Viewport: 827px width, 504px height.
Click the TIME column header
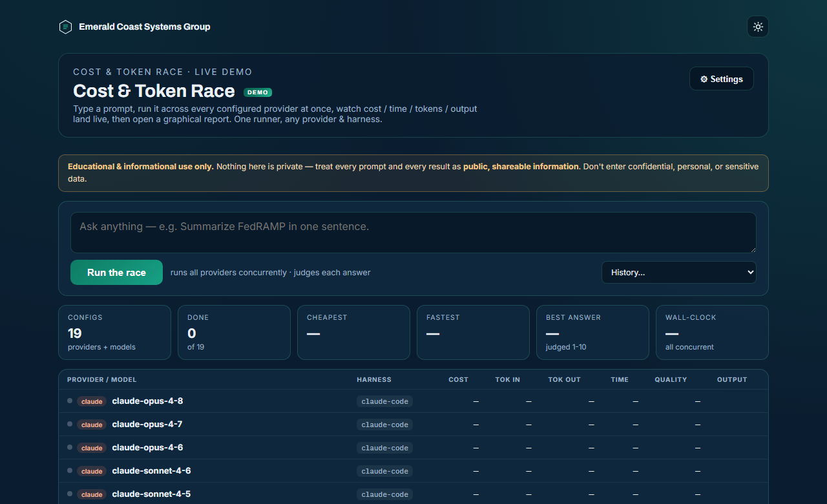coord(620,380)
